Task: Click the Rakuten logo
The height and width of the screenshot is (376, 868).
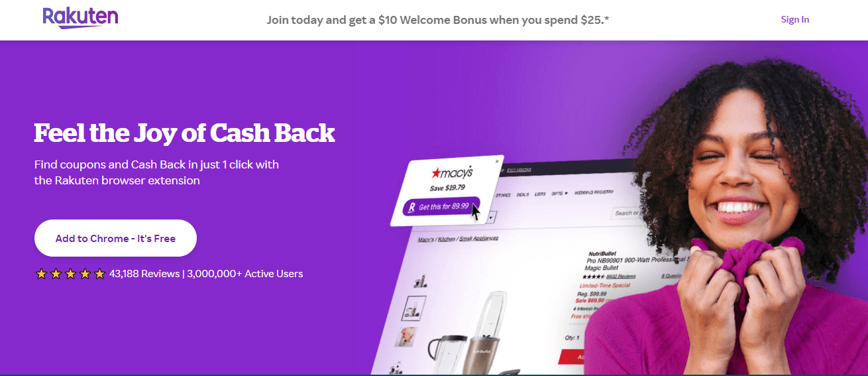Action: (80, 18)
